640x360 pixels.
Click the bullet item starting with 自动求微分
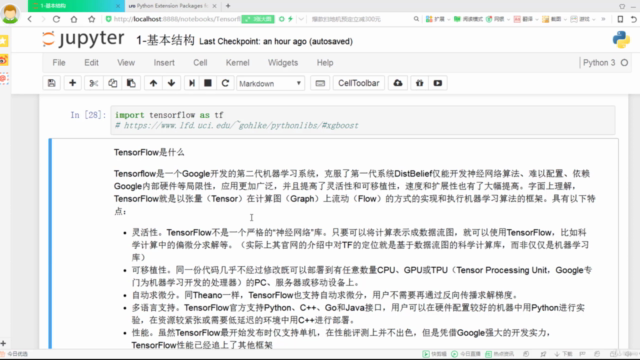coord(325,295)
